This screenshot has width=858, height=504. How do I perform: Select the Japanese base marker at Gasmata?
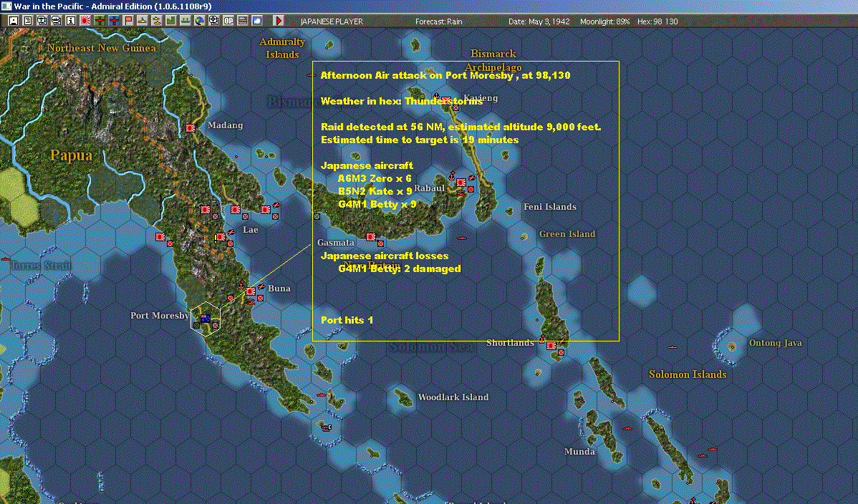click(371, 237)
